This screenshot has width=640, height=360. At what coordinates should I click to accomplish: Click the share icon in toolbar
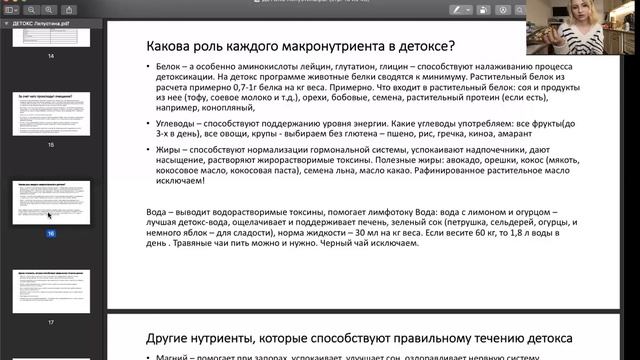pyautogui.click(x=69, y=10)
